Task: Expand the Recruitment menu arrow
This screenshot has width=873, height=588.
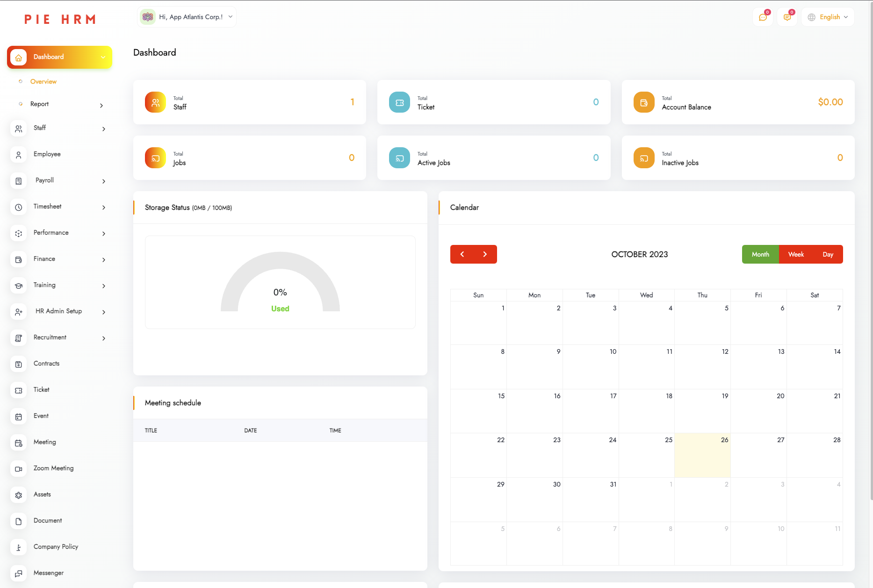Action: 104,338
